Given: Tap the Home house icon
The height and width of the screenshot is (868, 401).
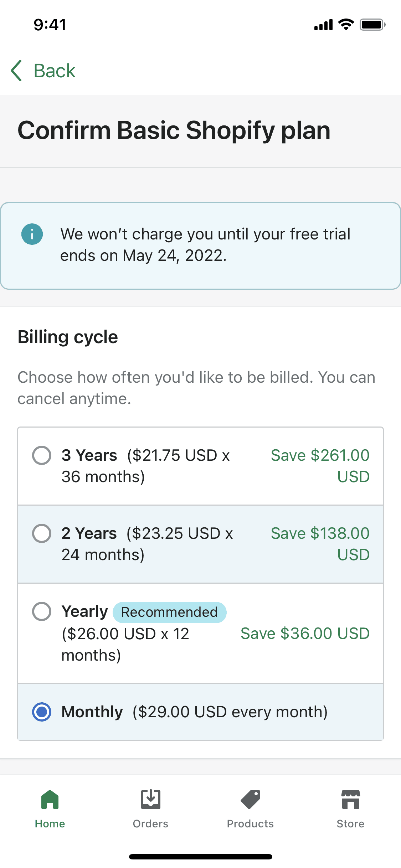Looking at the screenshot, I should tap(50, 800).
